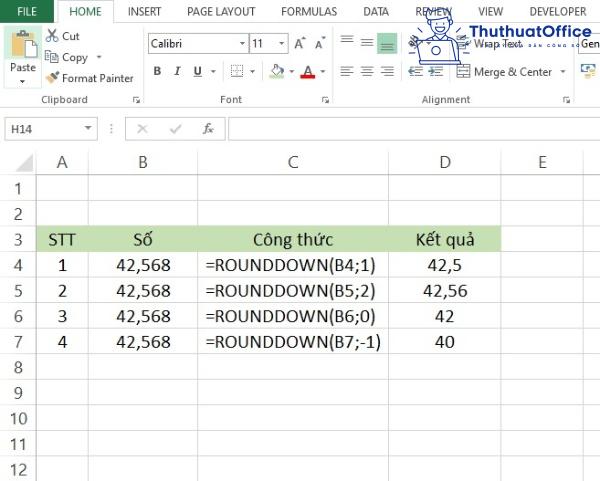Click the Paste clipboard icon

tap(23, 44)
